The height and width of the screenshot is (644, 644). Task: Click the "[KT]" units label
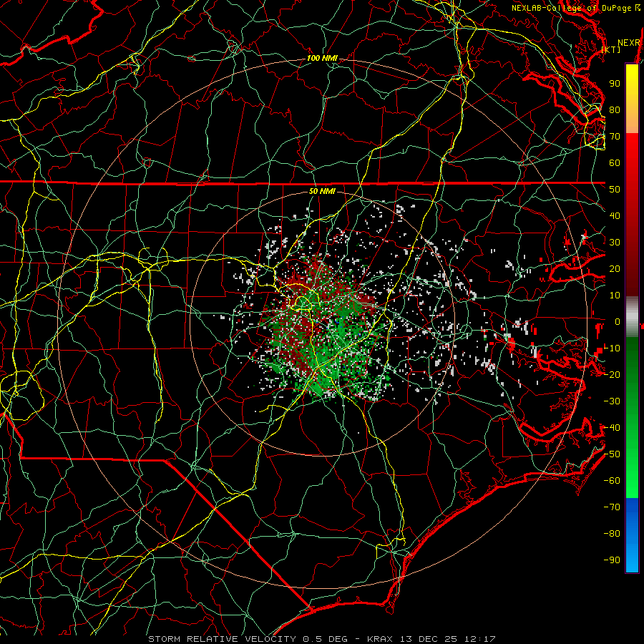(x=611, y=49)
